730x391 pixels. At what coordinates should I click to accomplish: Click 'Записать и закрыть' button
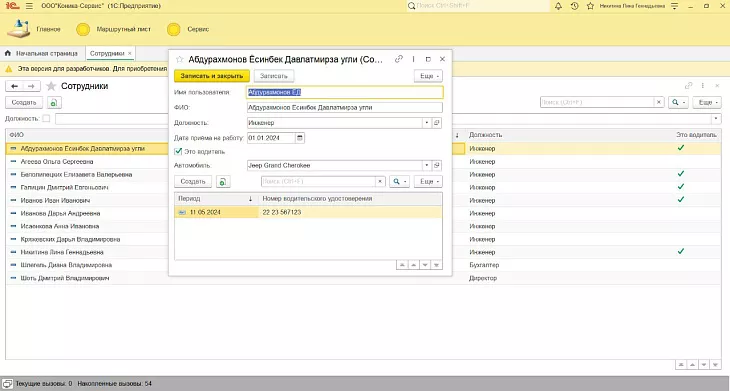coord(212,76)
